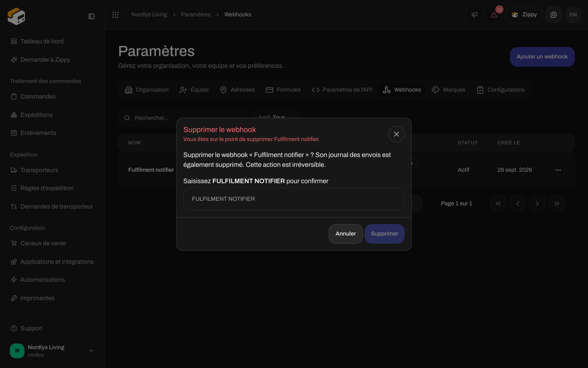
Task: Click Paramètres breadcrumb
Action: click(196, 15)
